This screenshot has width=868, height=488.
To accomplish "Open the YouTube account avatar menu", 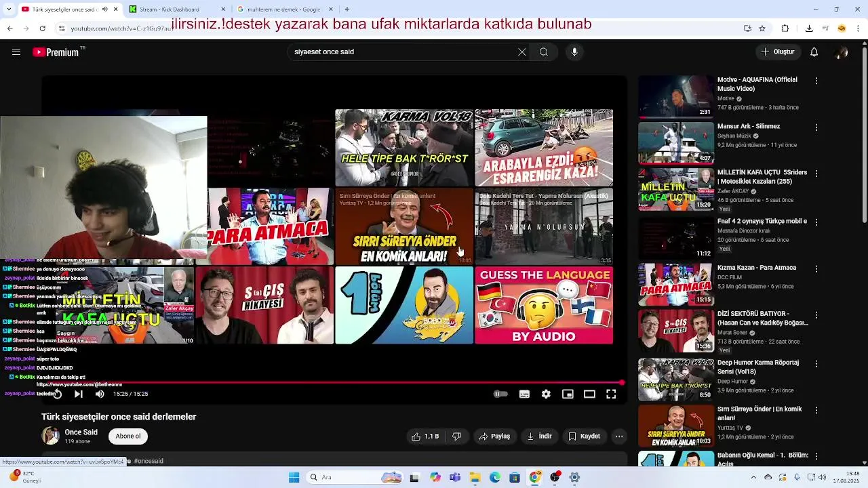I will (842, 52).
